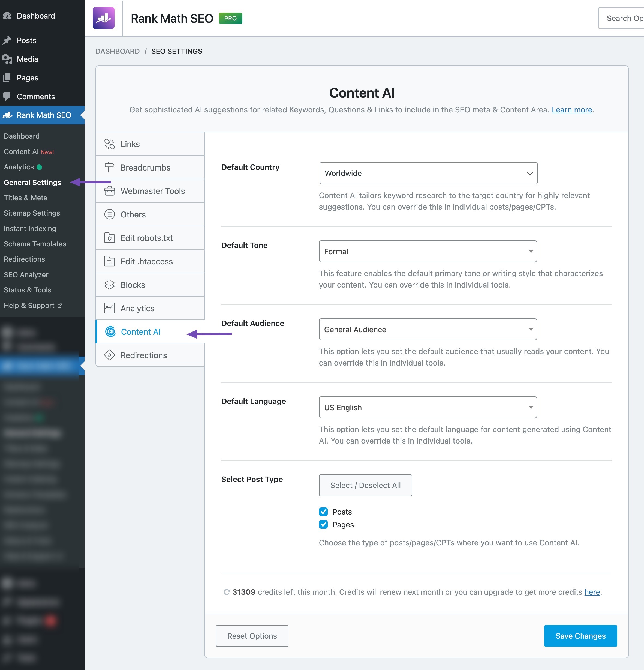644x670 pixels.
Task: Click the green Analytics status dot
Action: [39, 167]
